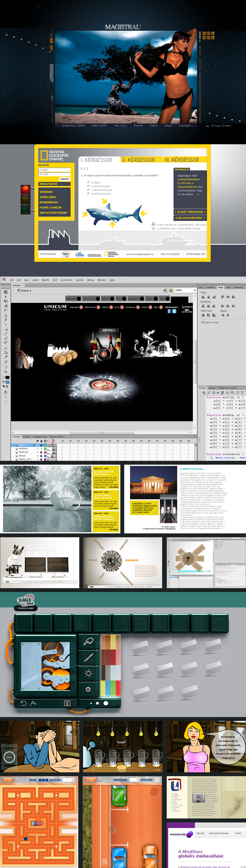Open the Commands menu in Flash
Image resolution: width=246 pixels, height=868 pixels.
pos(66,280)
